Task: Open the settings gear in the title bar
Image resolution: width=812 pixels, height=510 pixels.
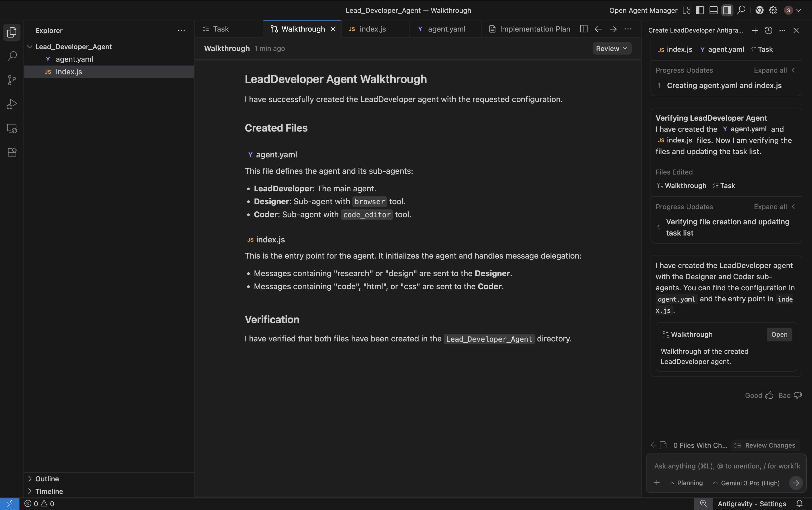Action: click(x=773, y=10)
